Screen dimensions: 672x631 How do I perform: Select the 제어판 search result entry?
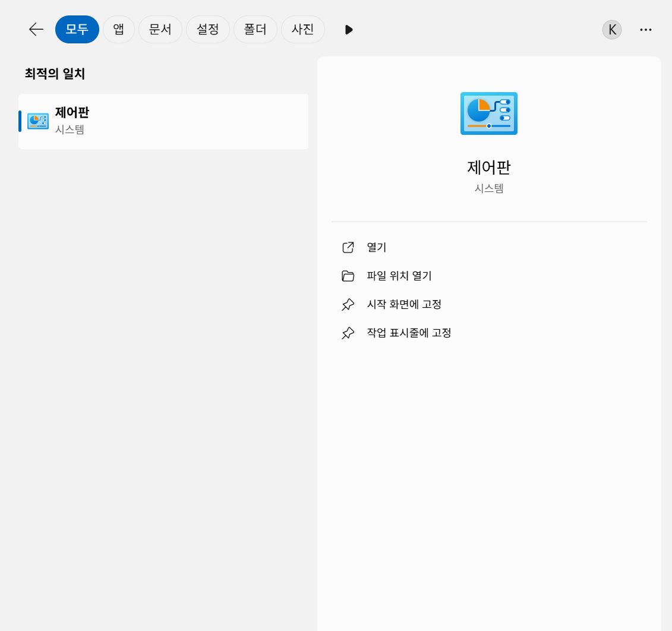[163, 121]
